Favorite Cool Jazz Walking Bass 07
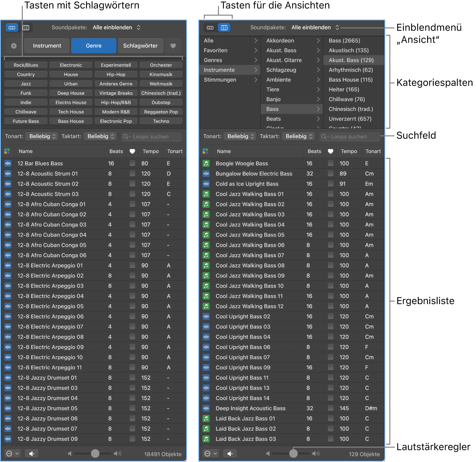476x462 pixels. 330,255
